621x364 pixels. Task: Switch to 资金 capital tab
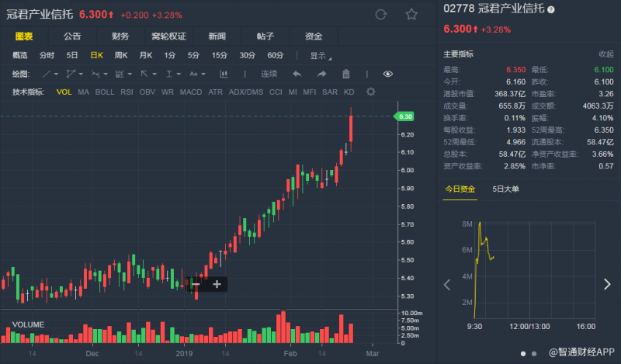(x=314, y=36)
